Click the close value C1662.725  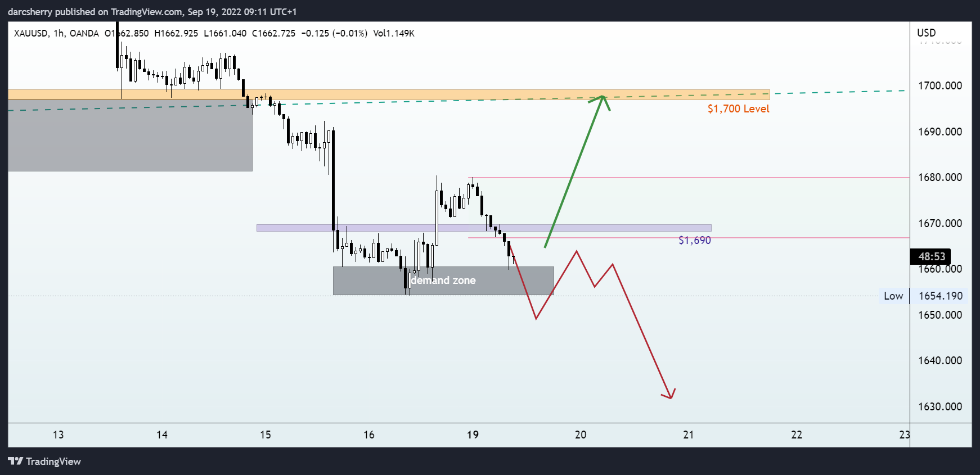tap(273, 33)
